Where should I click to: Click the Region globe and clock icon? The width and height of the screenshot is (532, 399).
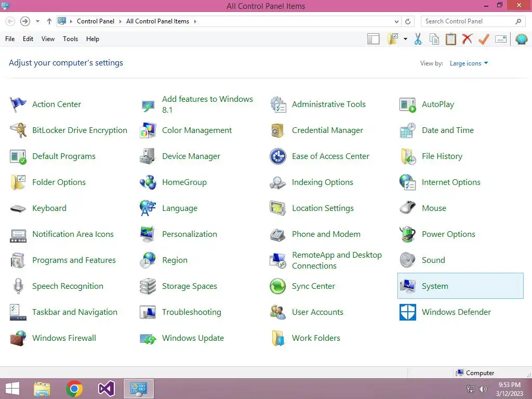point(148,260)
